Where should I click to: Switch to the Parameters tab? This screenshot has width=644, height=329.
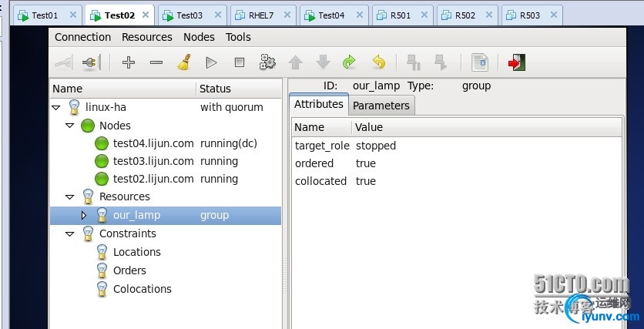(x=381, y=106)
